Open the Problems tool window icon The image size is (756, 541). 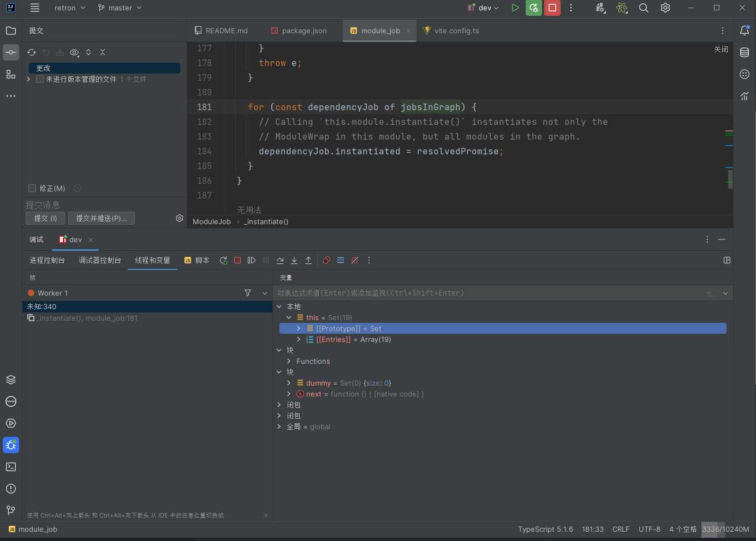pos(11,489)
